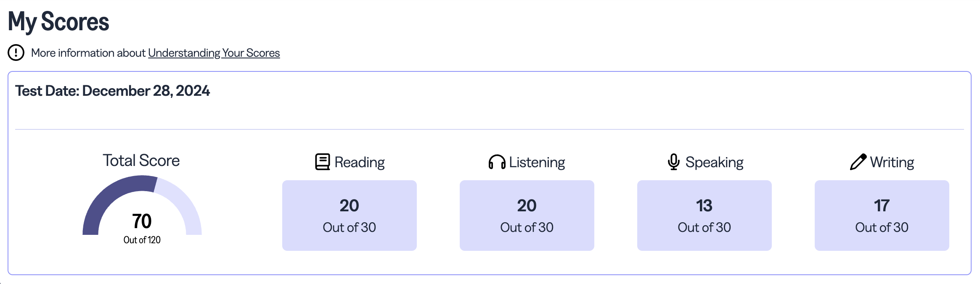Click the Speaking microphone icon
Viewport: 980px width, 284px height.
pyautogui.click(x=673, y=162)
